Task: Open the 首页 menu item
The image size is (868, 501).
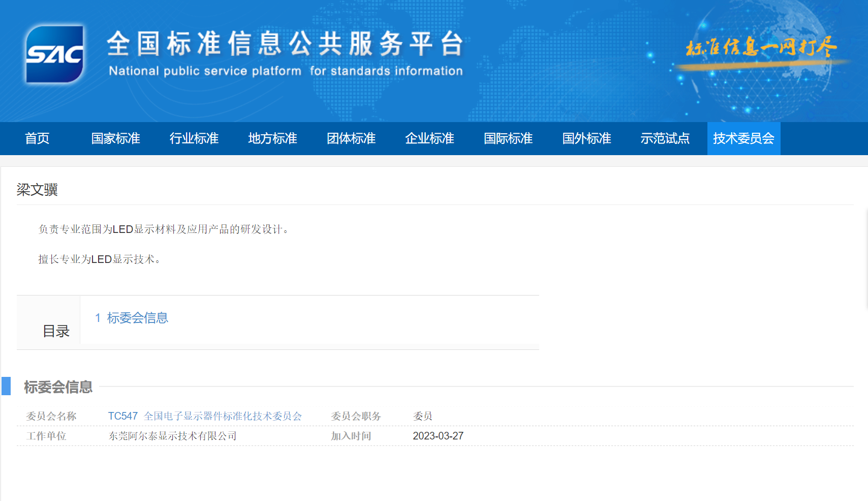Action: (x=37, y=138)
